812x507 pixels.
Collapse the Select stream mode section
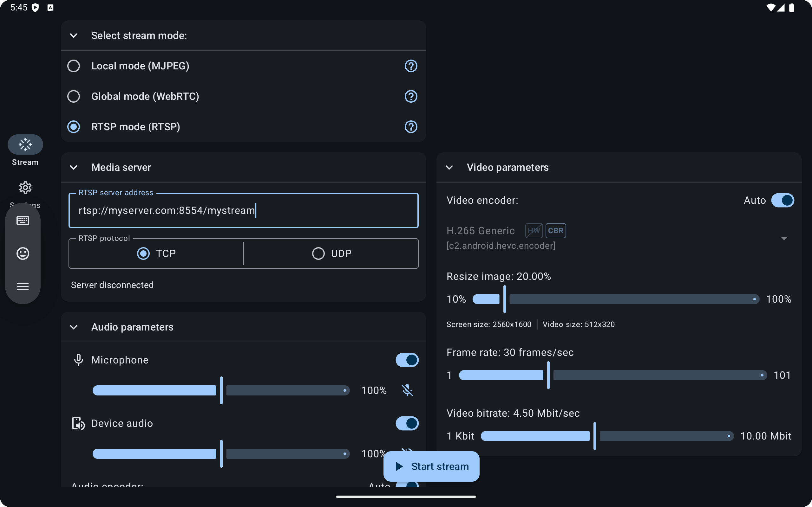point(74,35)
